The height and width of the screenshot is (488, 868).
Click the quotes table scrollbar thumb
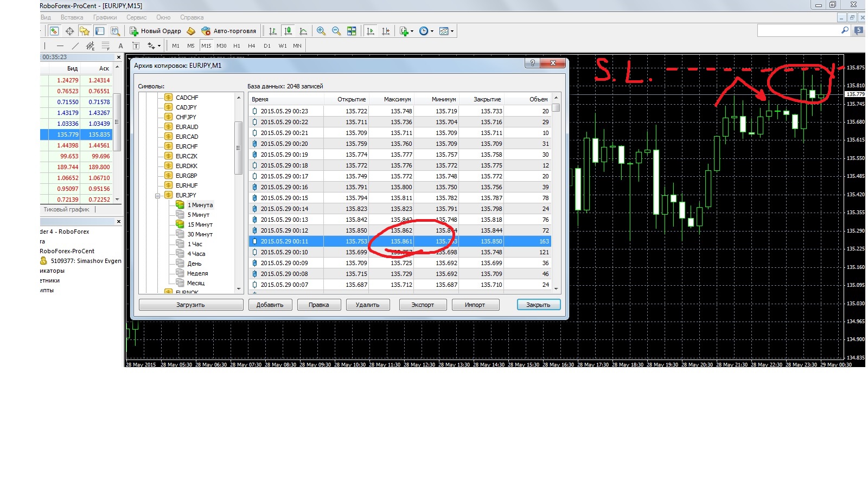click(556, 107)
